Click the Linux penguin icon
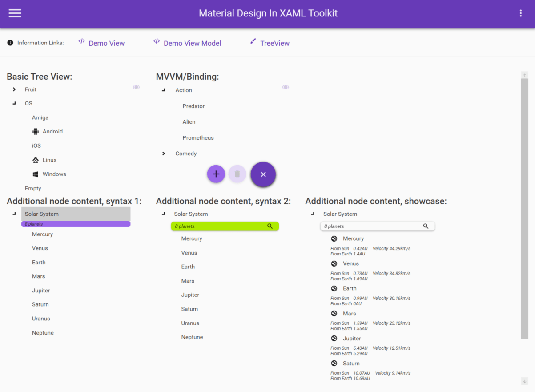Viewport: 535px width, 392px height. click(36, 160)
